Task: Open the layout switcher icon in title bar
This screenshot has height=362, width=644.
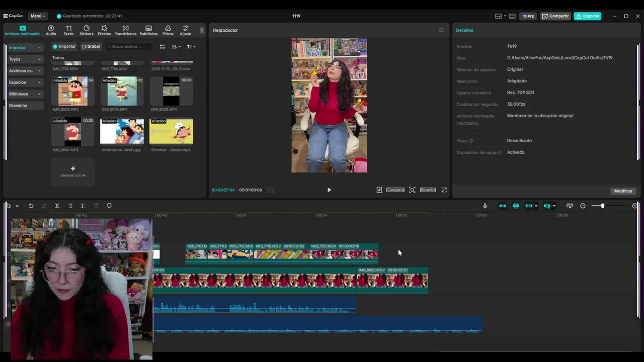Action: point(498,16)
